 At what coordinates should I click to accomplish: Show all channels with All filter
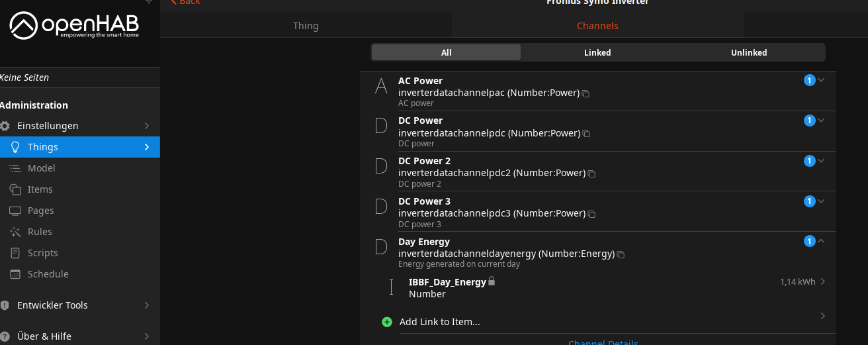[446, 52]
